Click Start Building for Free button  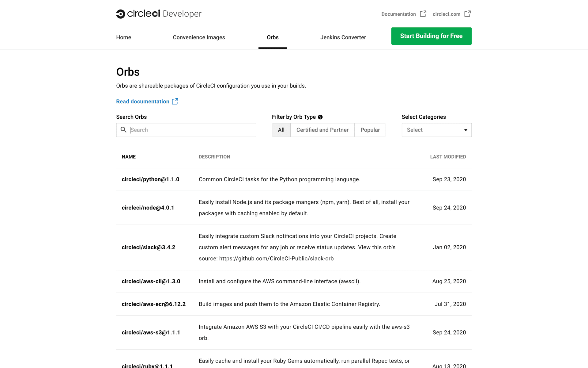pos(431,36)
